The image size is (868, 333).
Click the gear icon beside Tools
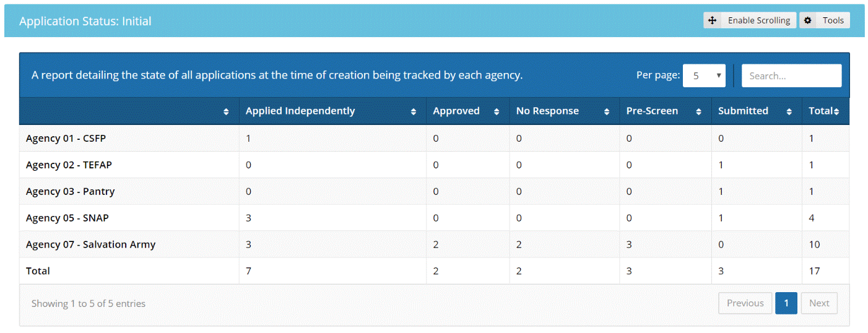coord(807,20)
